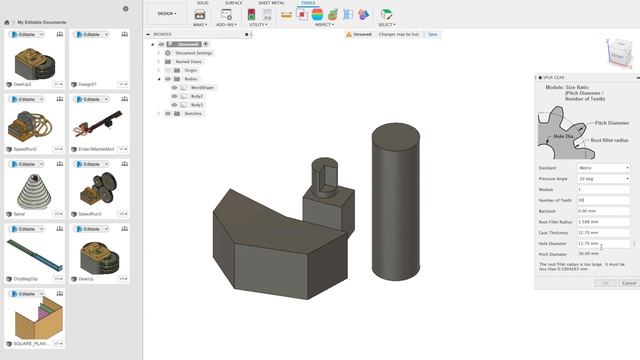This screenshot has height=360, width=640.
Task: Open the Design workspace dropdown
Action: pyautogui.click(x=167, y=13)
